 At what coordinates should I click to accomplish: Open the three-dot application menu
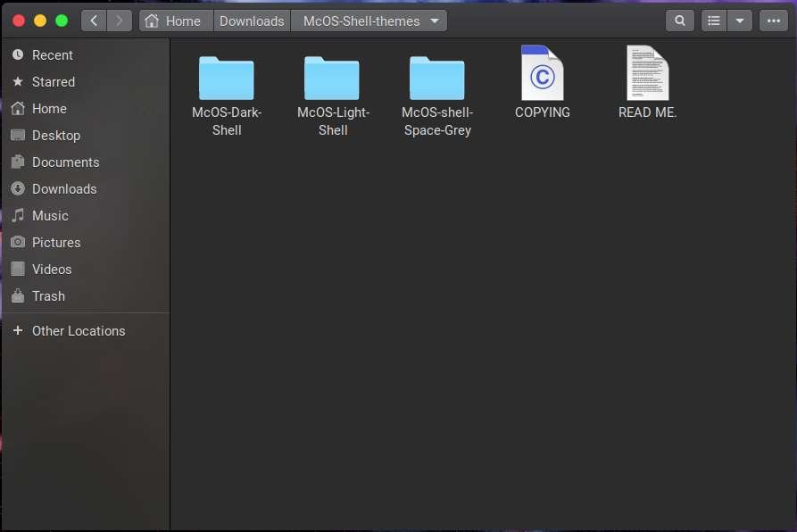774,21
